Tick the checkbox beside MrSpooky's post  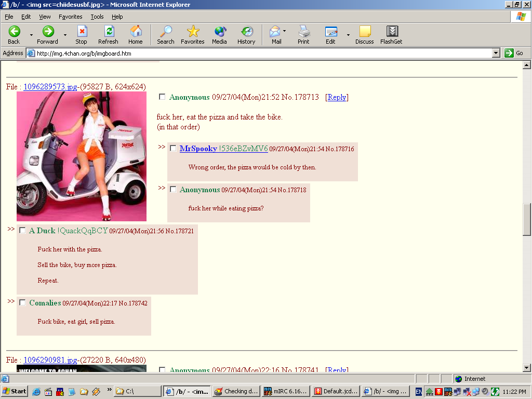tap(173, 149)
